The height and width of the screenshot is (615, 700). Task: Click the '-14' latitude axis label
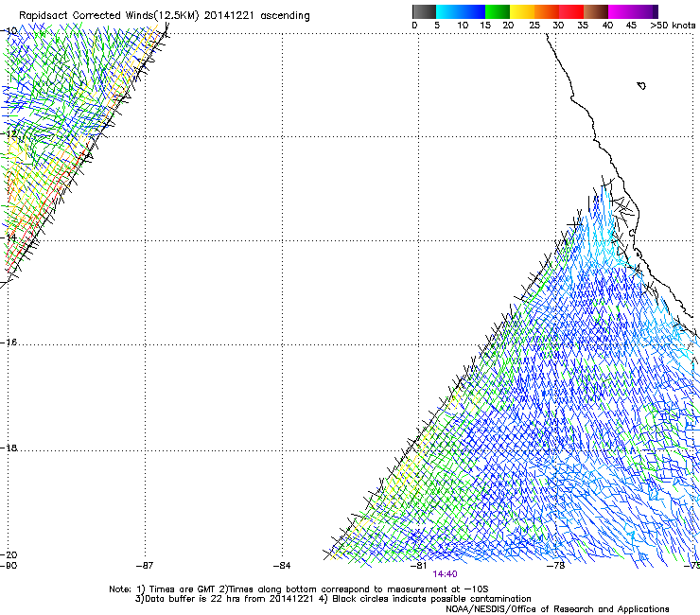[9, 237]
